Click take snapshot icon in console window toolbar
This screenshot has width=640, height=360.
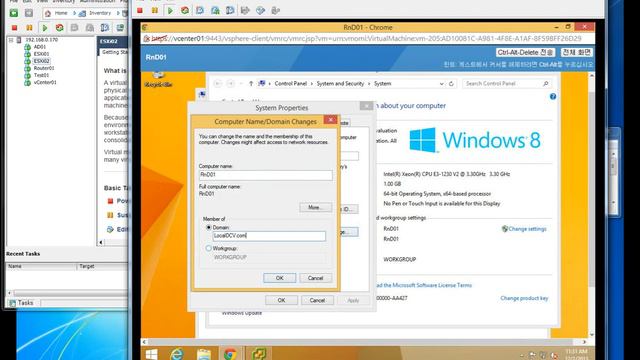[200, 11]
